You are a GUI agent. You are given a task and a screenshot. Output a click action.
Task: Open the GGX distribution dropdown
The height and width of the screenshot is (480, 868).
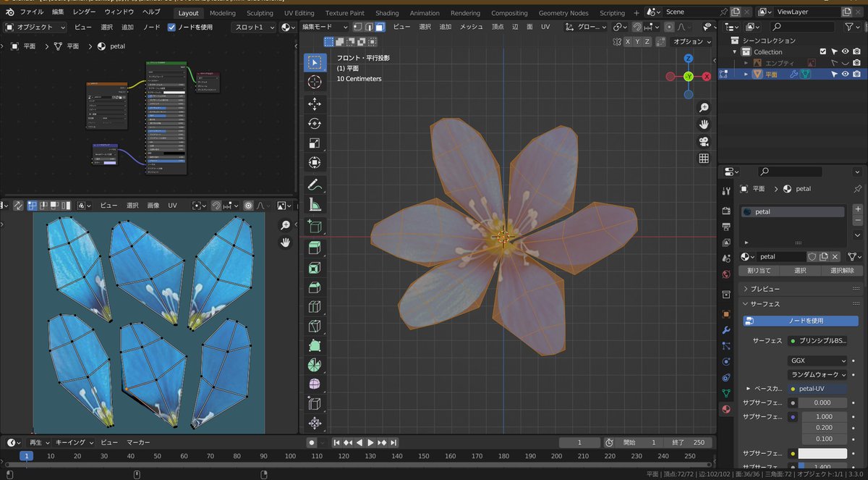click(817, 361)
